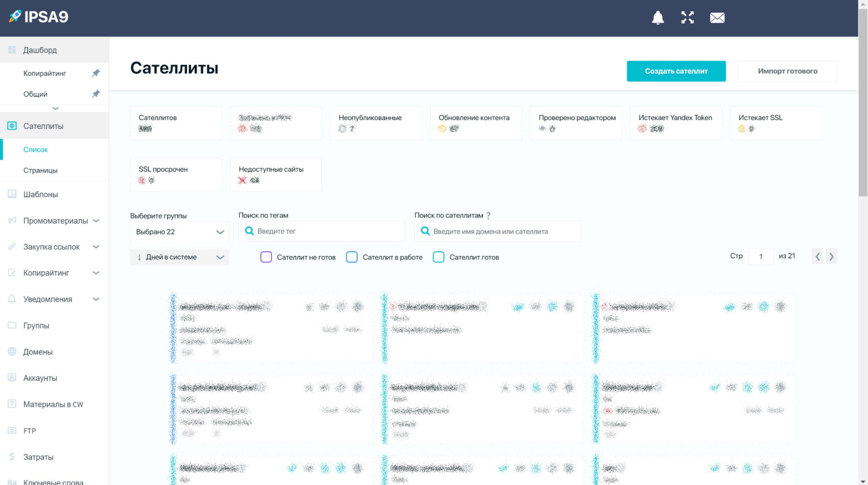The width and height of the screenshot is (868, 485).
Task: Click the Затраты dollar icon
Action: pos(12,457)
